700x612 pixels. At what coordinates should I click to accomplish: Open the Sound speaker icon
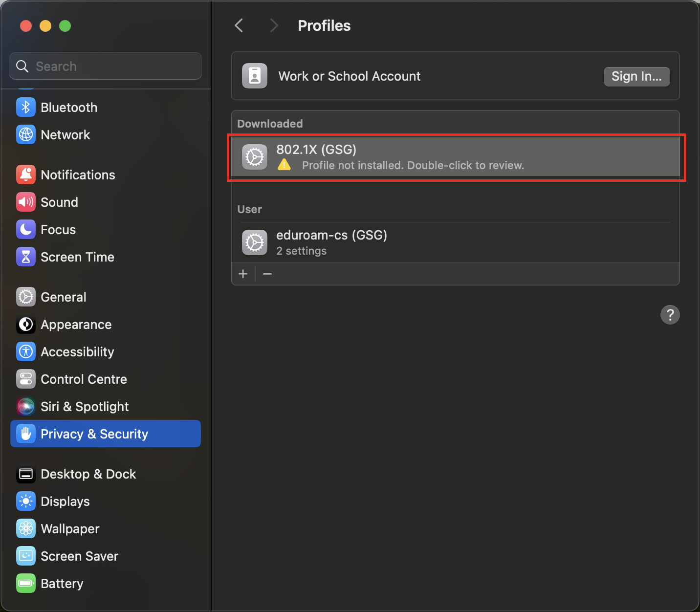pyautogui.click(x=26, y=202)
